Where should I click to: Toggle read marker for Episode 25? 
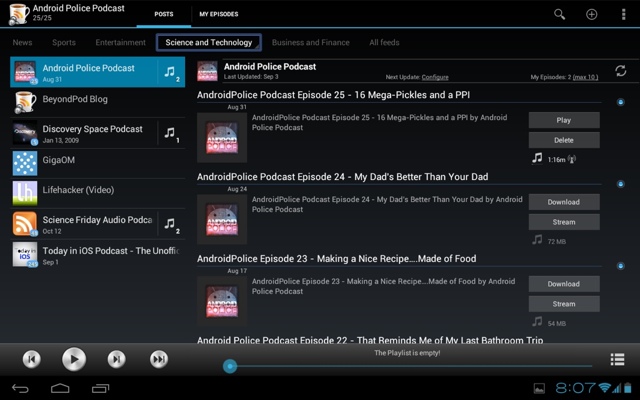(620, 102)
